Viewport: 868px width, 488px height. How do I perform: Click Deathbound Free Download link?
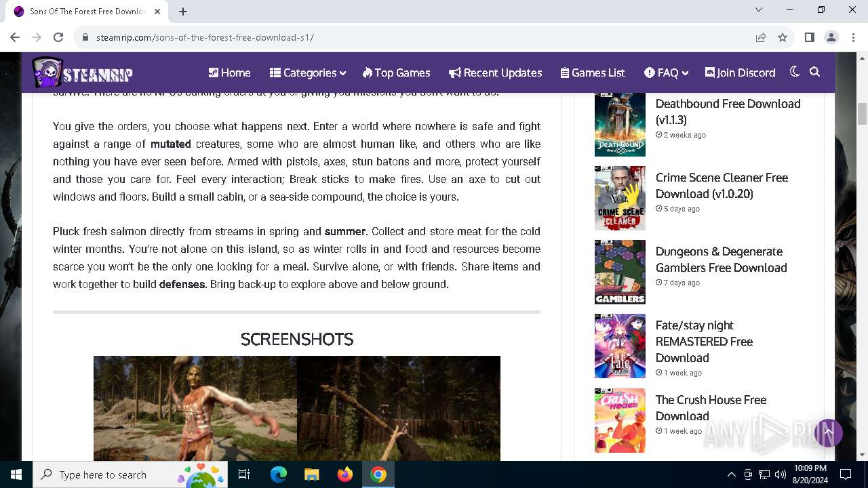coord(728,111)
